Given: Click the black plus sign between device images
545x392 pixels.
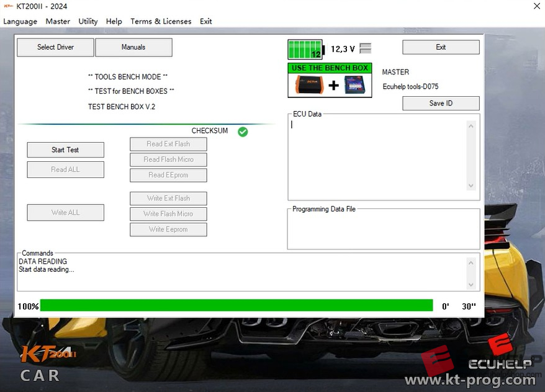Looking at the screenshot, I should click(334, 85).
